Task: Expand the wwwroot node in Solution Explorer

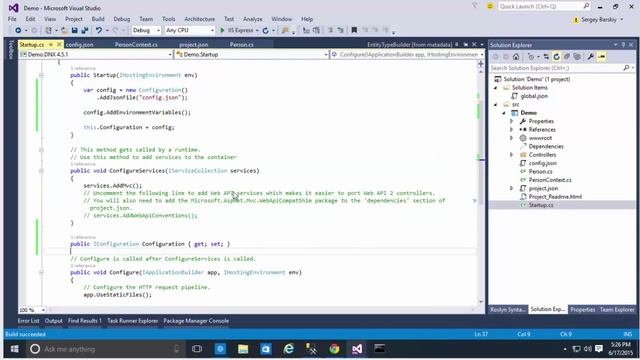Action: pos(511,138)
